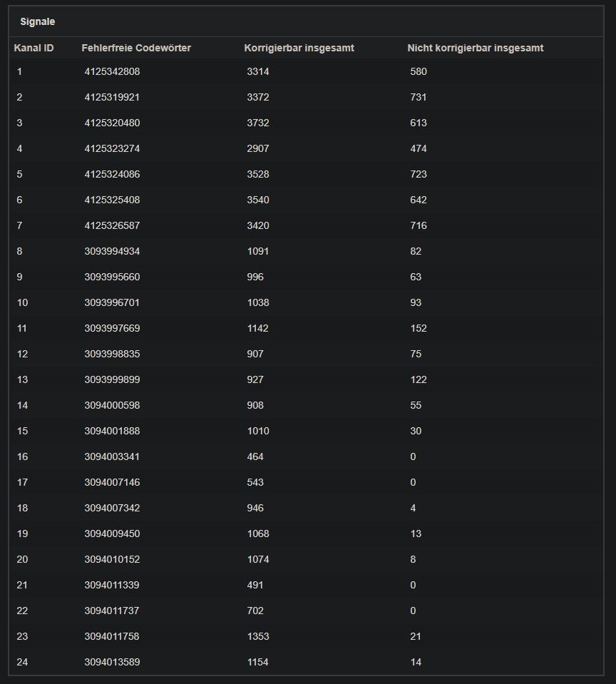
Task: Click the correctable value 1154
Action: point(258,662)
